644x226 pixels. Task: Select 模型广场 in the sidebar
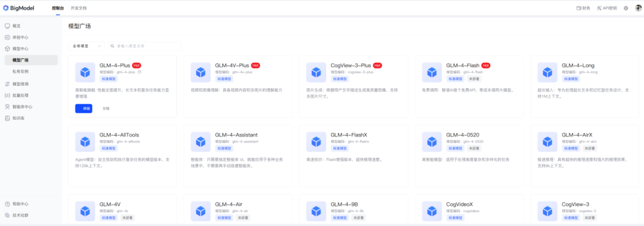tap(31, 60)
